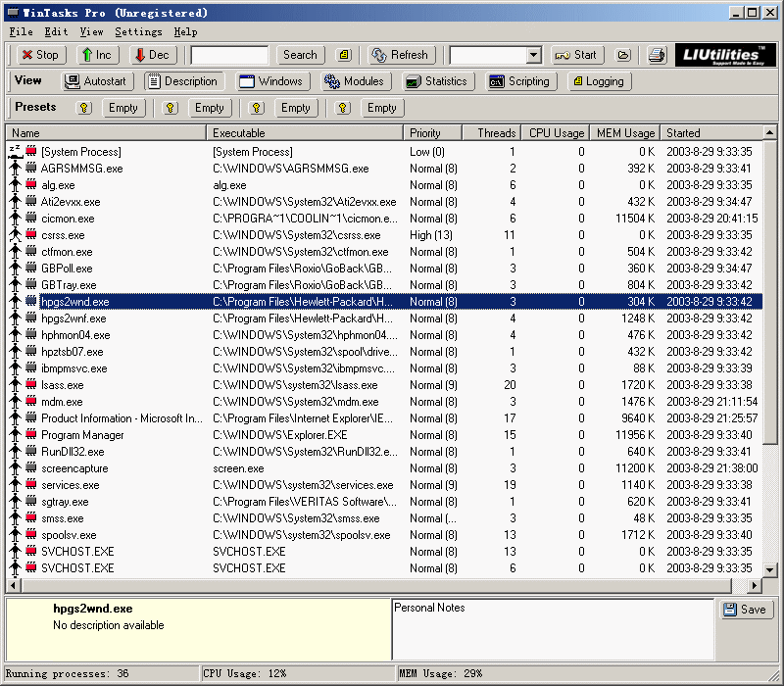Select the hphmon04.exe process row

(x=384, y=335)
